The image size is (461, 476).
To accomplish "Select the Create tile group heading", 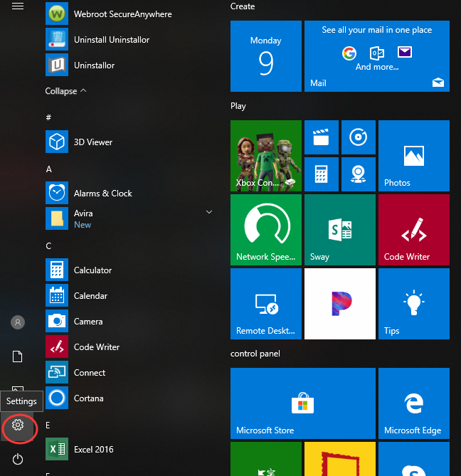I will 243,6.
